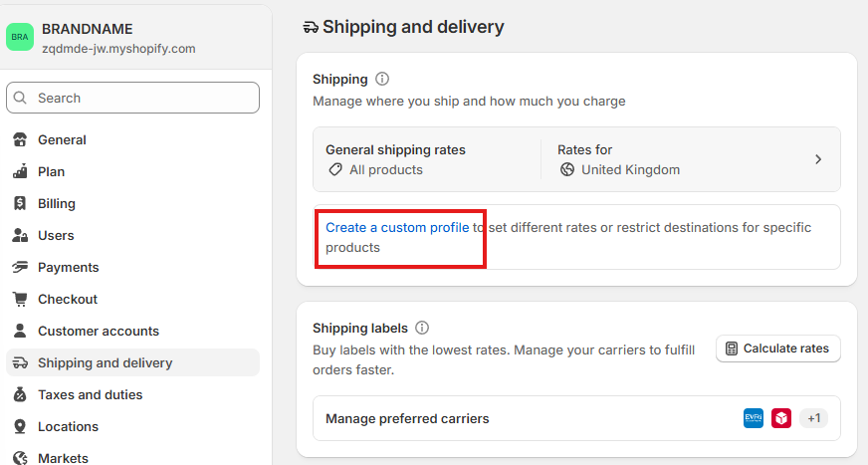
Task: Click the BRA store avatar icon
Action: pyautogui.click(x=20, y=37)
